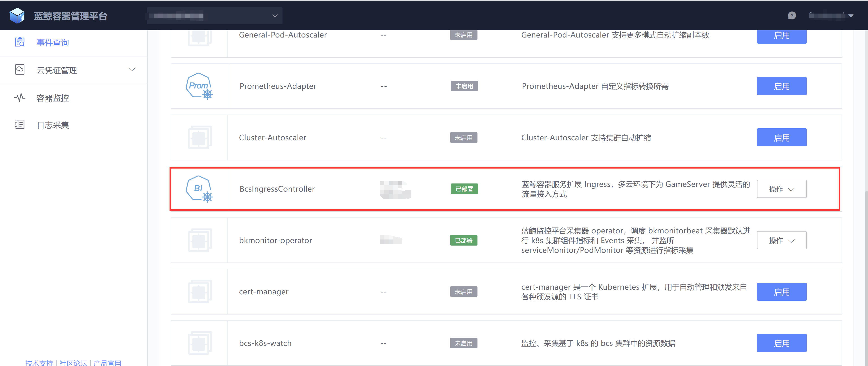Open the project selector dropdown in header

pos(215,16)
